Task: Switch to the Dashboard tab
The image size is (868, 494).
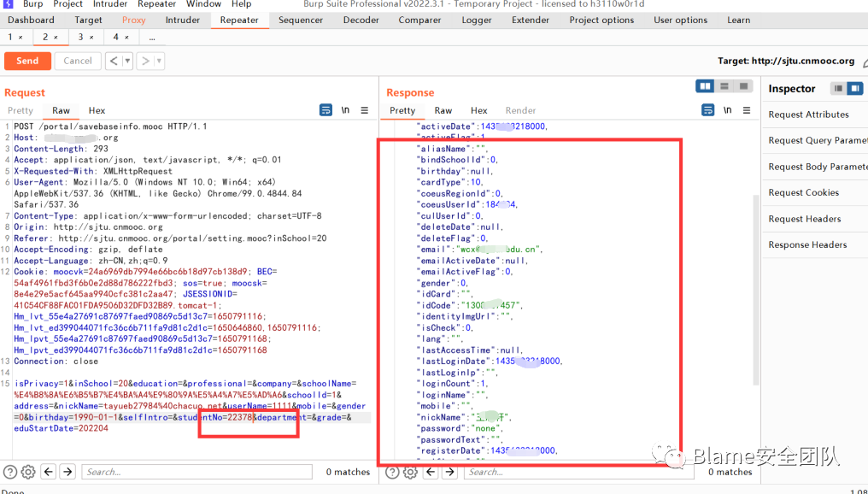Action: click(x=31, y=20)
